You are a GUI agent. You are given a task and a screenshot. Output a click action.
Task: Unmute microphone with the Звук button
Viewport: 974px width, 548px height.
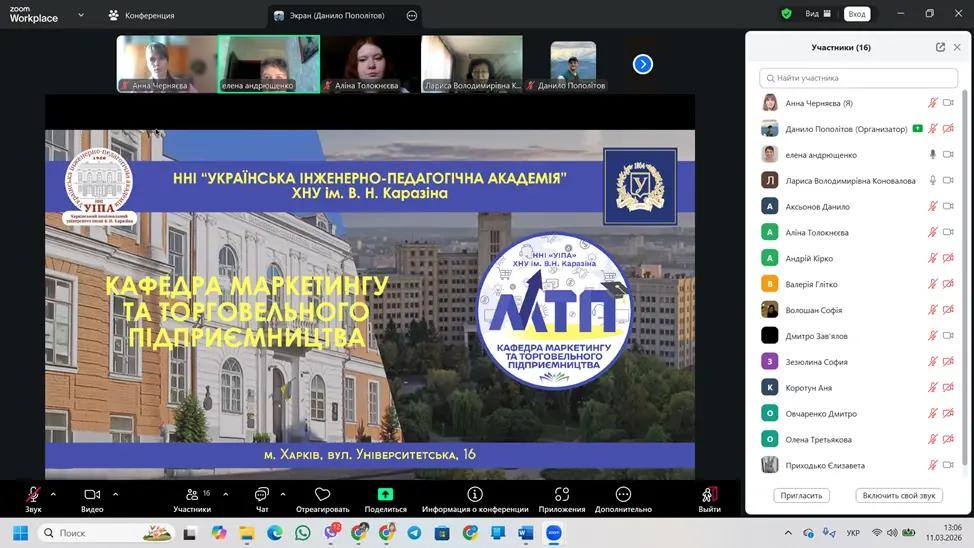tap(33, 495)
